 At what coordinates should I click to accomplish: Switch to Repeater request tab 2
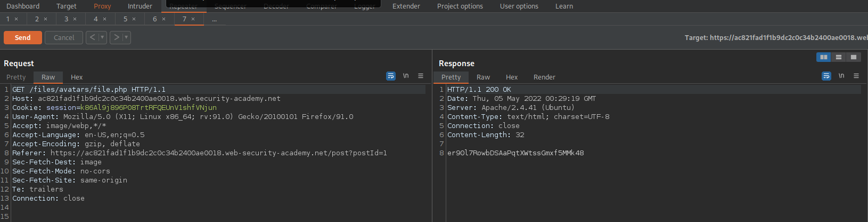tap(37, 19)
